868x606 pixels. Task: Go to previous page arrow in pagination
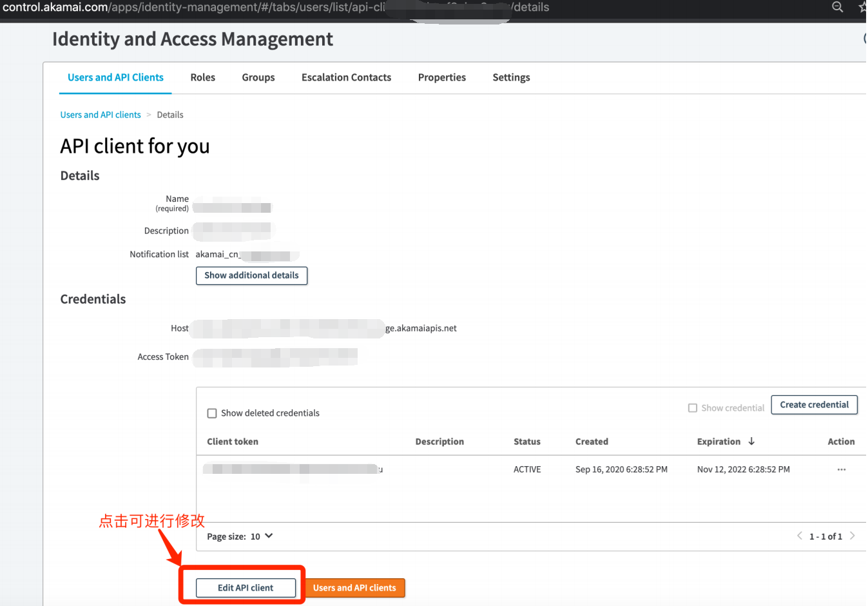[x=800, y=536]
